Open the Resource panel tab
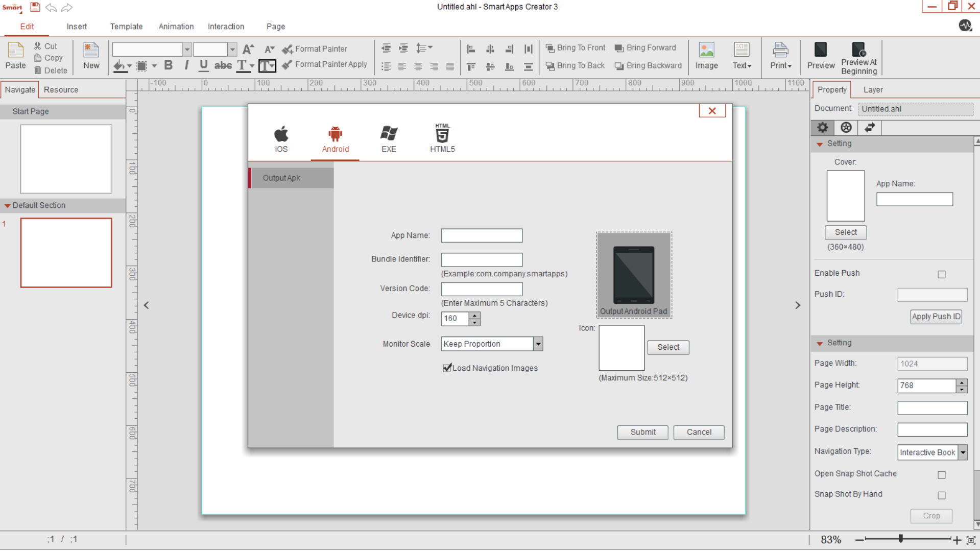Image resolution: width=980 pixels, height=551 pixels. (x=61, y=89)
